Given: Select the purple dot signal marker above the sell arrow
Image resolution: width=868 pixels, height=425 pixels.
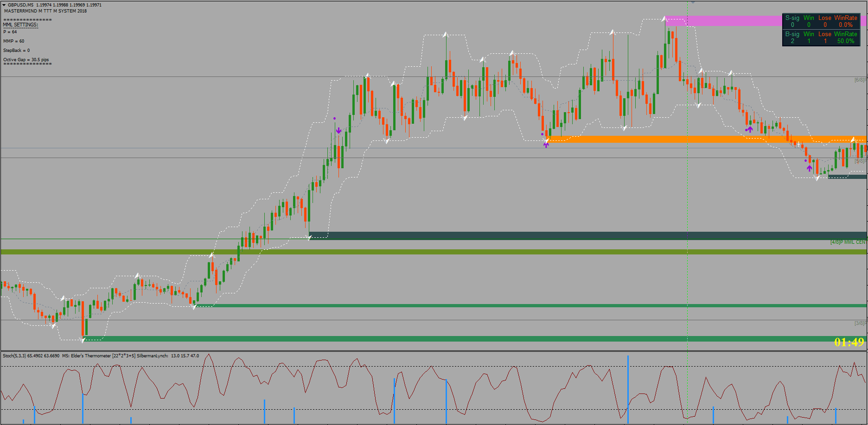Looking at the screenshot, I should [335, 118].
